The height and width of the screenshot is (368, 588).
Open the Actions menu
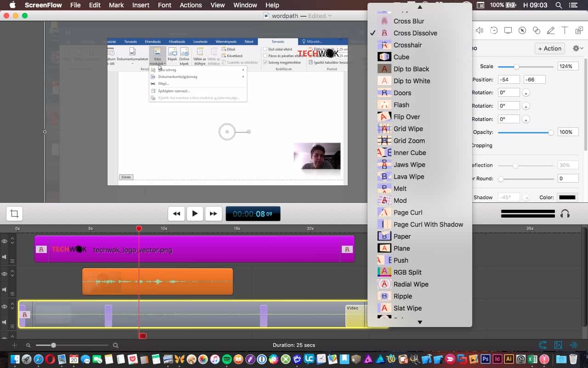click(191, 5)
